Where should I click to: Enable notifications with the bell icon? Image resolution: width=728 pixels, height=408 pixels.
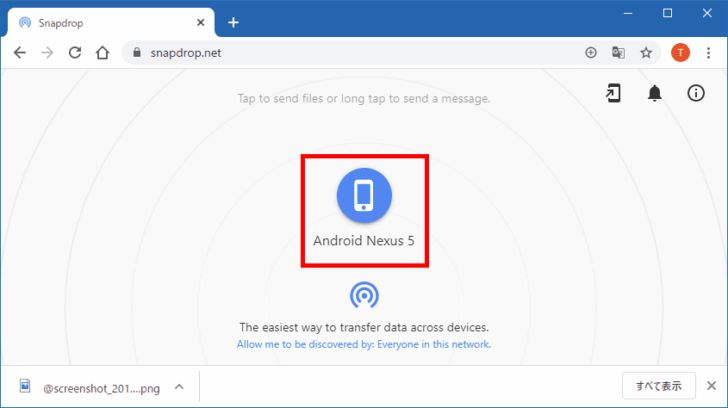(x=654, y=93)
